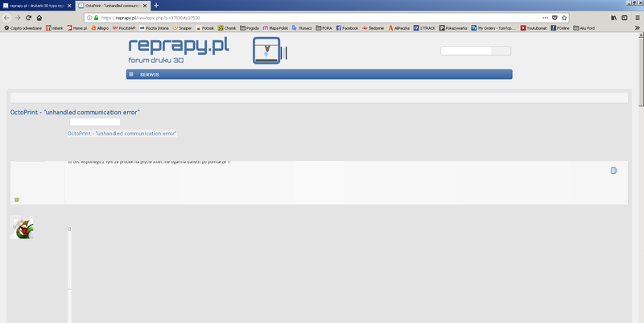Open the Tłumacz bookmark

[x=302, y=28]
